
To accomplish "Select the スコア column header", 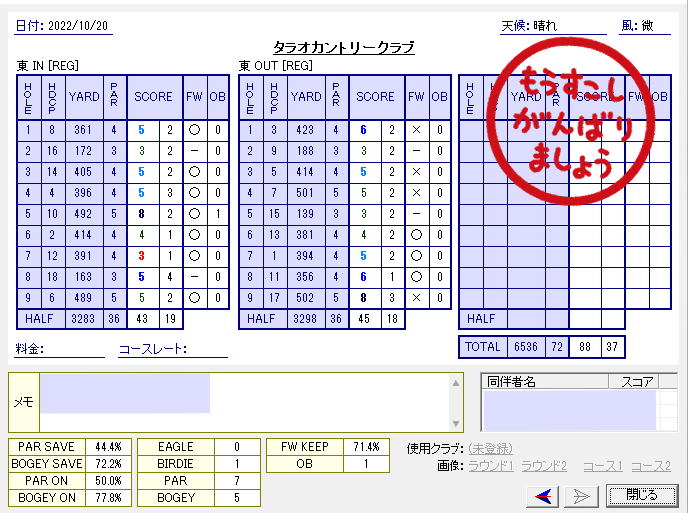I will click(634, 381).
